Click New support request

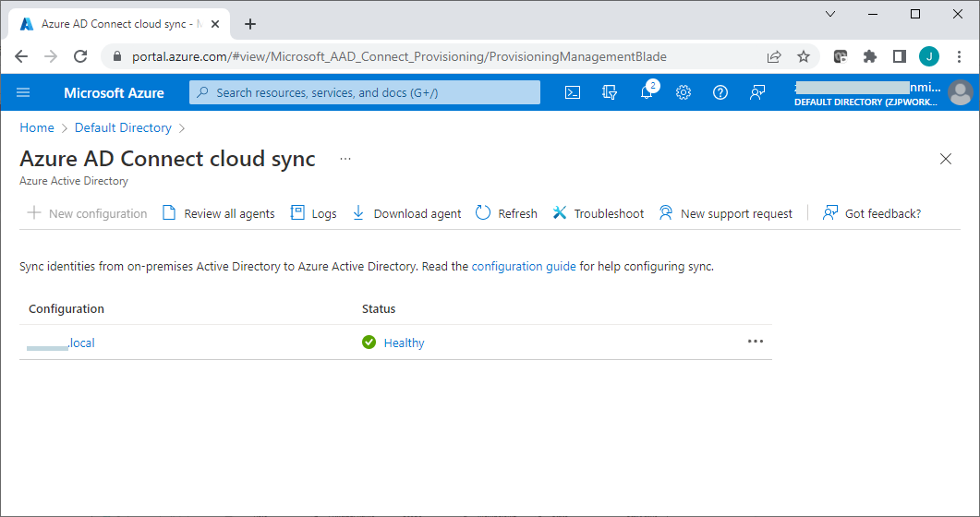(726, 213)
